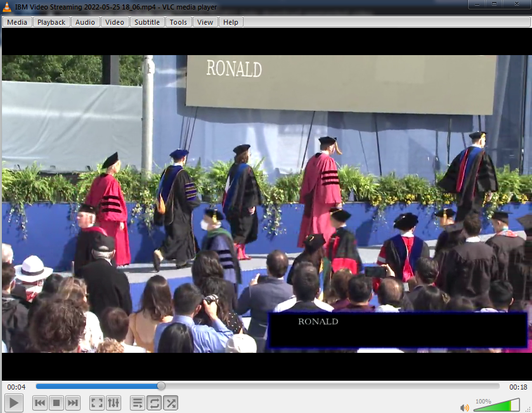Open the Help menu
Image resolution: width=532 pixels, height=413 pixels.
coord(231,22)
